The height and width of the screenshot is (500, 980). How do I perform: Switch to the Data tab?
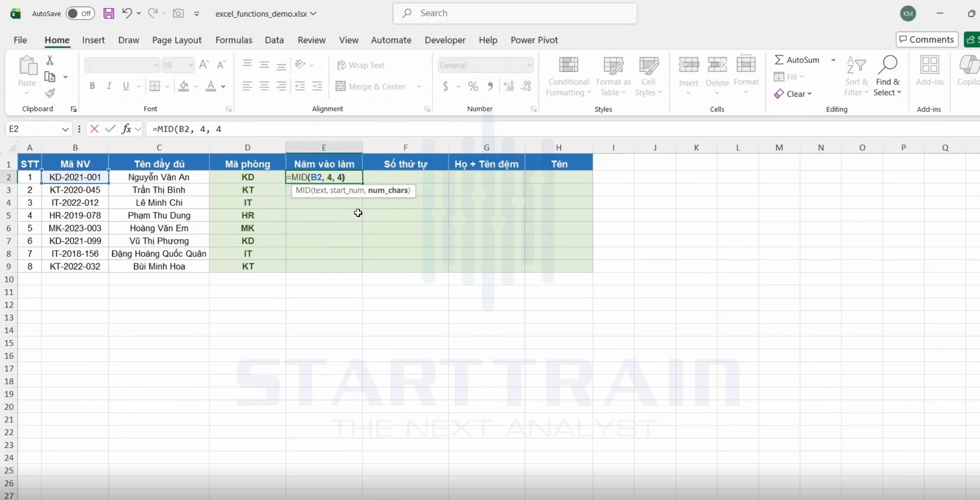[x=274, y=40]
